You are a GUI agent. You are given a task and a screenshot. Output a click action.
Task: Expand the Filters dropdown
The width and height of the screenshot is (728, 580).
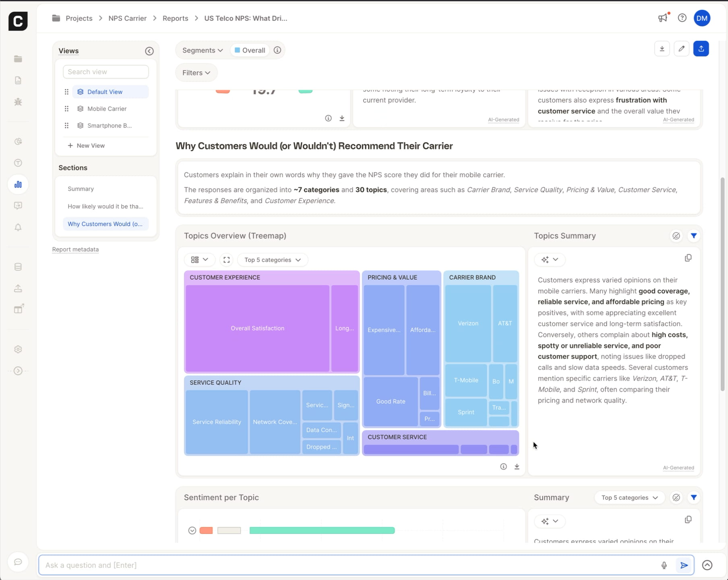pyautogui.click(x=196, y=73)
